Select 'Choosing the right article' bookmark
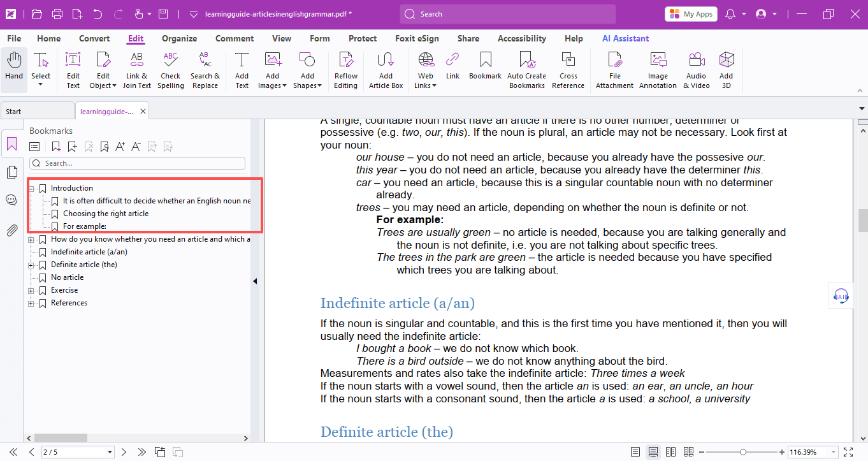This screenshot has height=461, width=868. pyautogui.click(x=106, y=214)
